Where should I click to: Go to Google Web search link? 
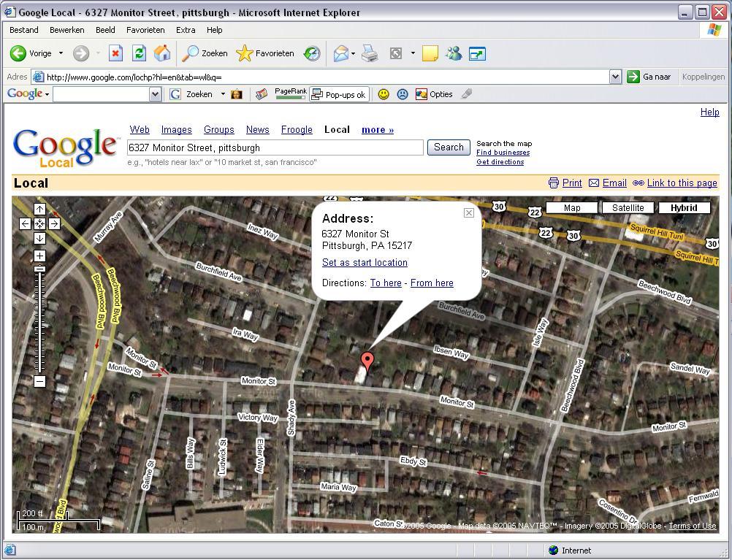[140, 130]
